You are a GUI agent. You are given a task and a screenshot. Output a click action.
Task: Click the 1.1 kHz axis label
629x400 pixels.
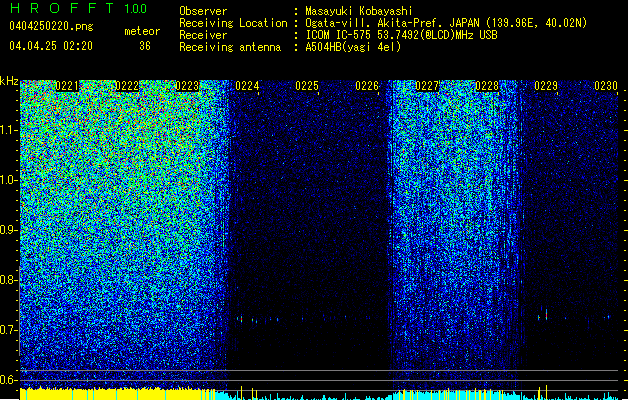9,130
